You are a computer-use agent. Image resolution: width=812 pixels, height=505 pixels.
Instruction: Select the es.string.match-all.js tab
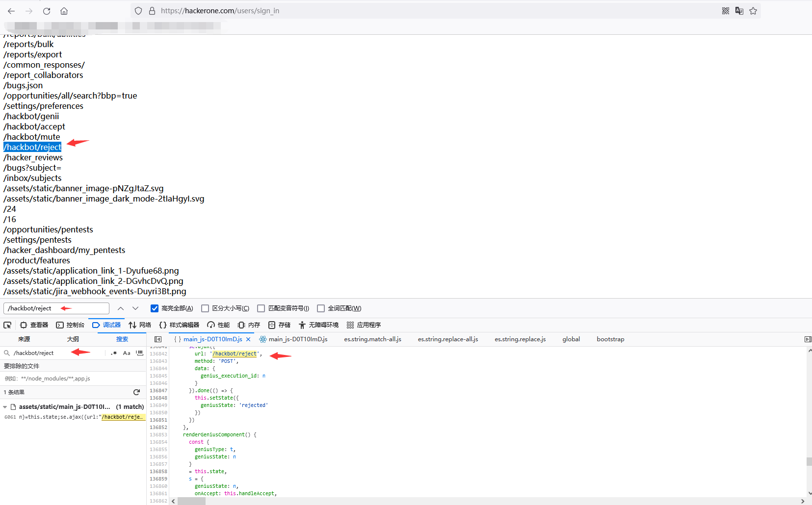[x=373, y=339]
